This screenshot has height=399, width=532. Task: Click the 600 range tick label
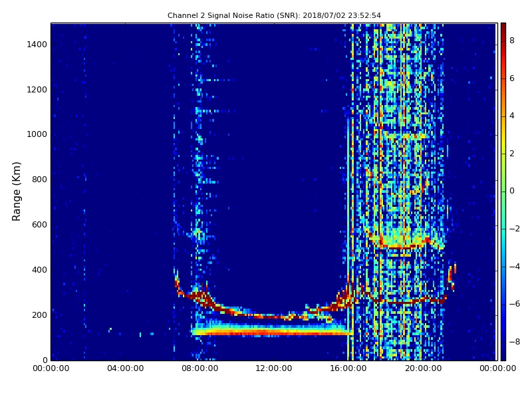click(x=39, y=225)
